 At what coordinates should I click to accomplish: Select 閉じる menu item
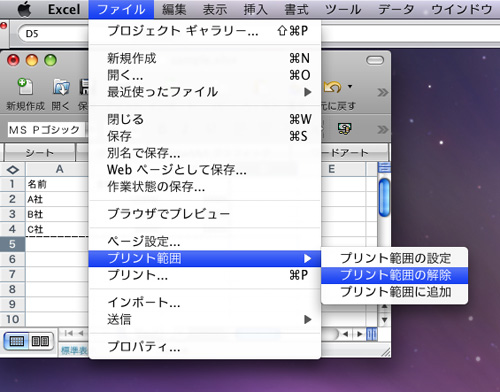[205, 119]
